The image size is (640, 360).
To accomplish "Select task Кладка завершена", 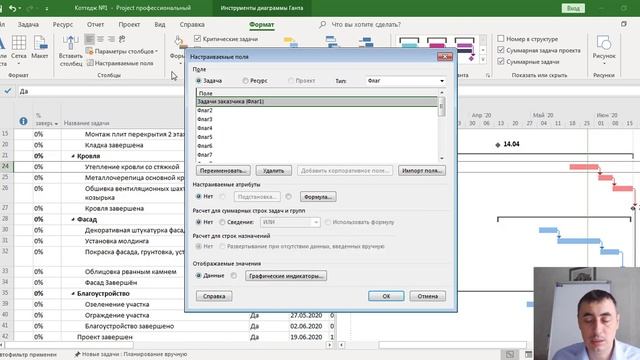I will click(114, 145).
